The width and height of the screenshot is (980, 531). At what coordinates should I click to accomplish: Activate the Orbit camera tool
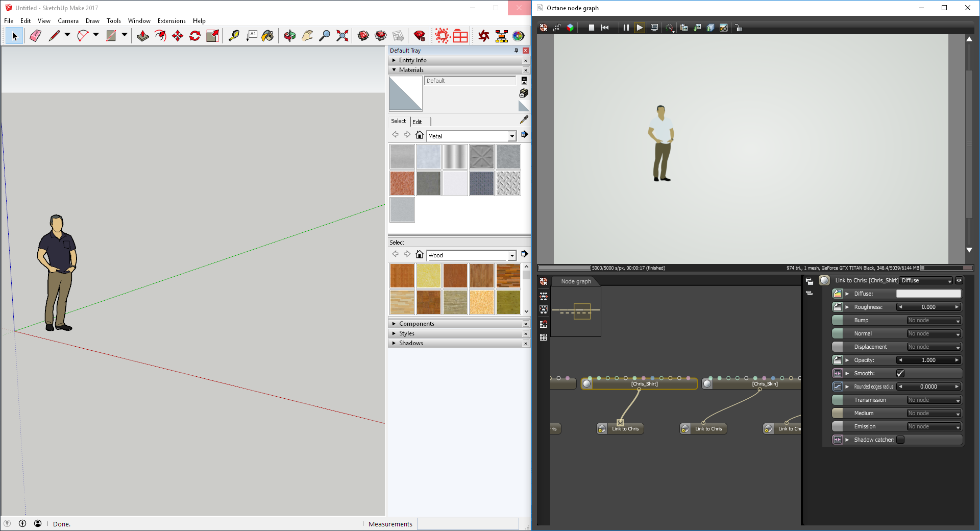[x=290, y=36]
